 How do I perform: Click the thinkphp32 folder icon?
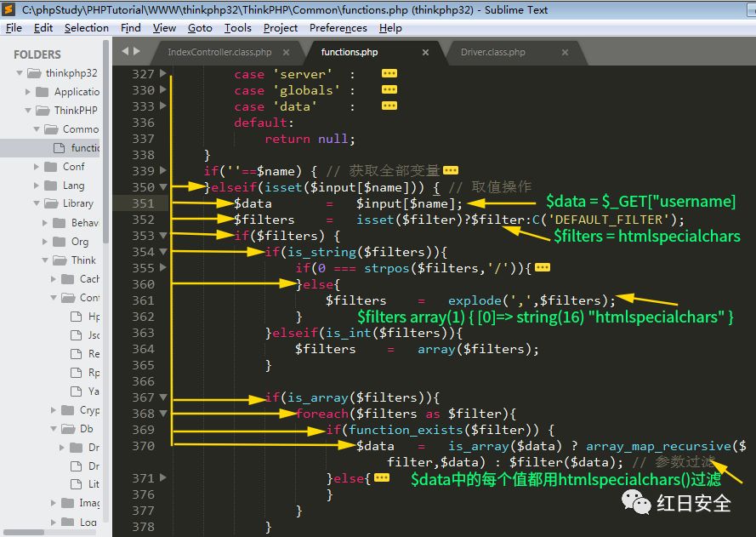coord(34,73)
